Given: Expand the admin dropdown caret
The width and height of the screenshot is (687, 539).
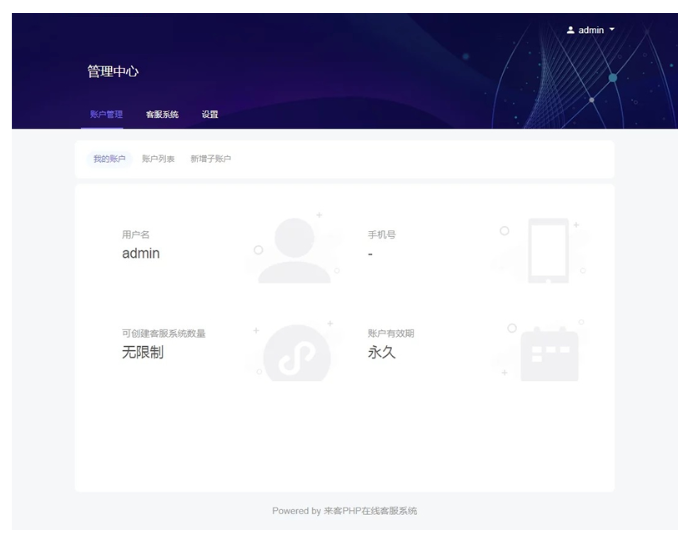Looking at the screenshot, I should pyautogui.click(x=612, y=30).
